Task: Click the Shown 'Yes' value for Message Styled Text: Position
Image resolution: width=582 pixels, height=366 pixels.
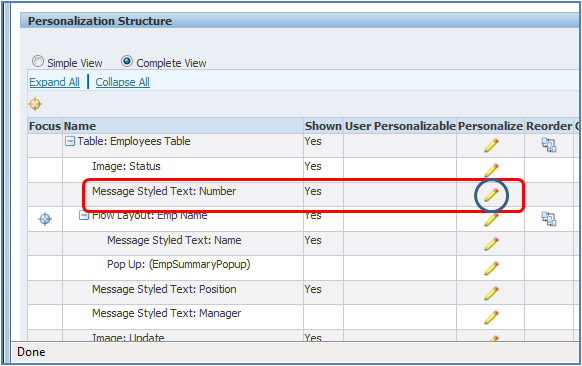Action: (x=313, y=289)
